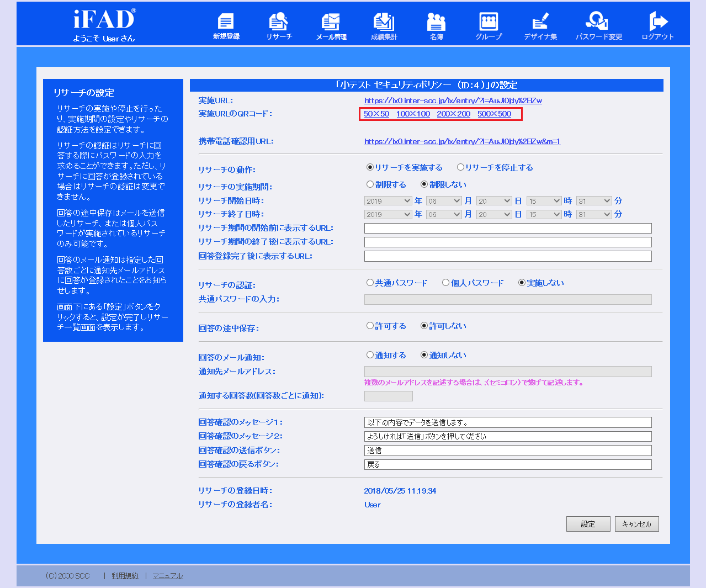Open the end date year dropdown
Viewport: 706px width, 588px height.
tap(388, 214)
